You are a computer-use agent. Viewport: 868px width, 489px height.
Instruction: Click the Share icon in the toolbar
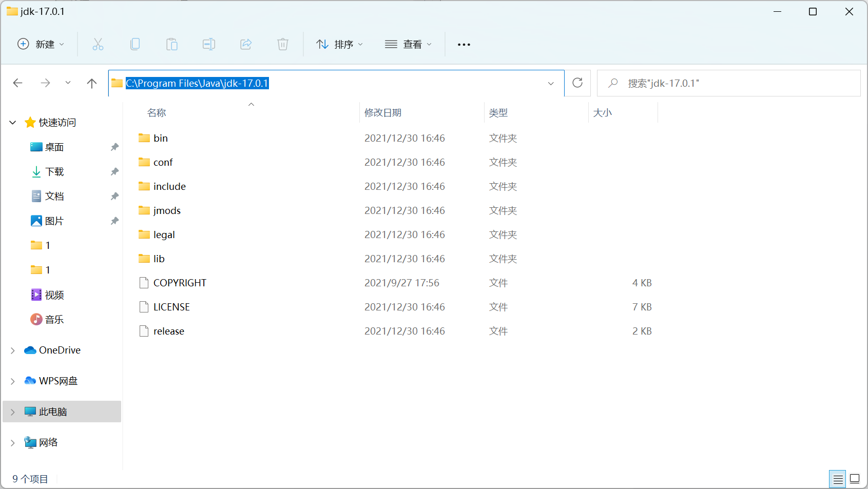pyautogui.click(x=246, y=44)
